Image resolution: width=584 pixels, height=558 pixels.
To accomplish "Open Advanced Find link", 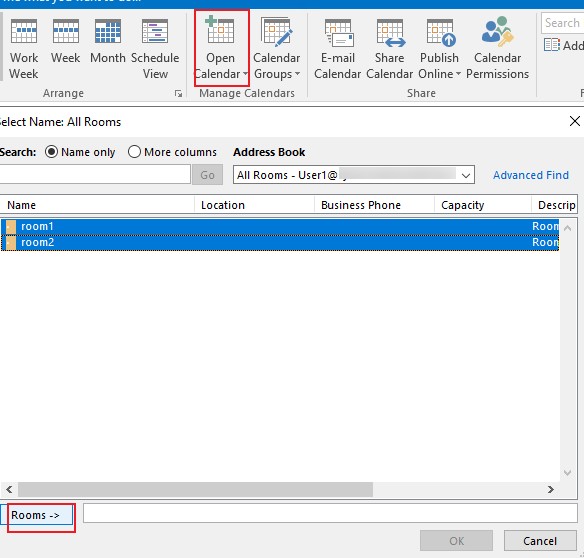I will [531, 175].
